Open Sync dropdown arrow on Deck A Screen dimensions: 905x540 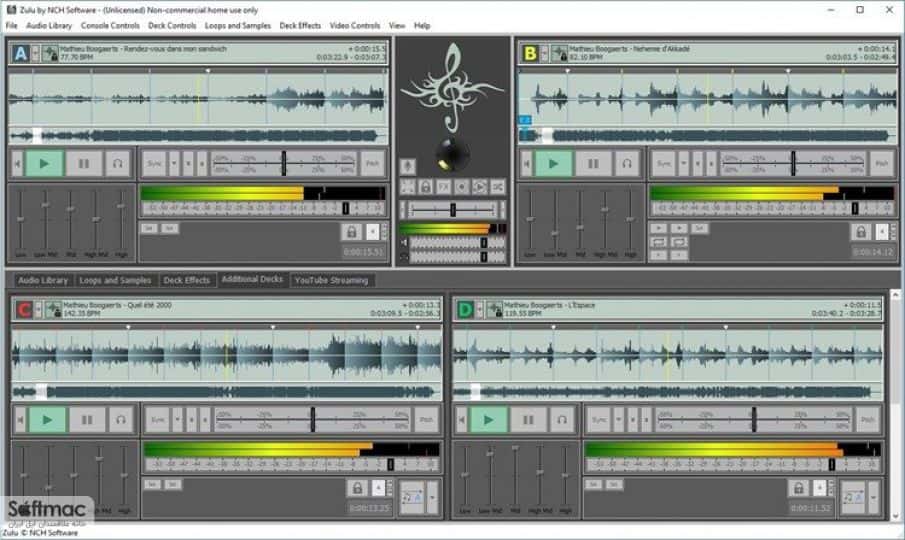pos(174,164)
